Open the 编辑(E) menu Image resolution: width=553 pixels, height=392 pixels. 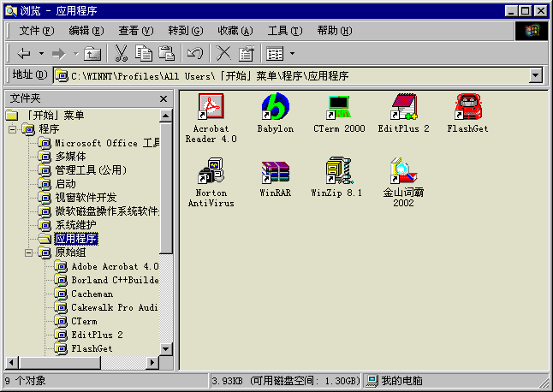(x=86, y=31)
